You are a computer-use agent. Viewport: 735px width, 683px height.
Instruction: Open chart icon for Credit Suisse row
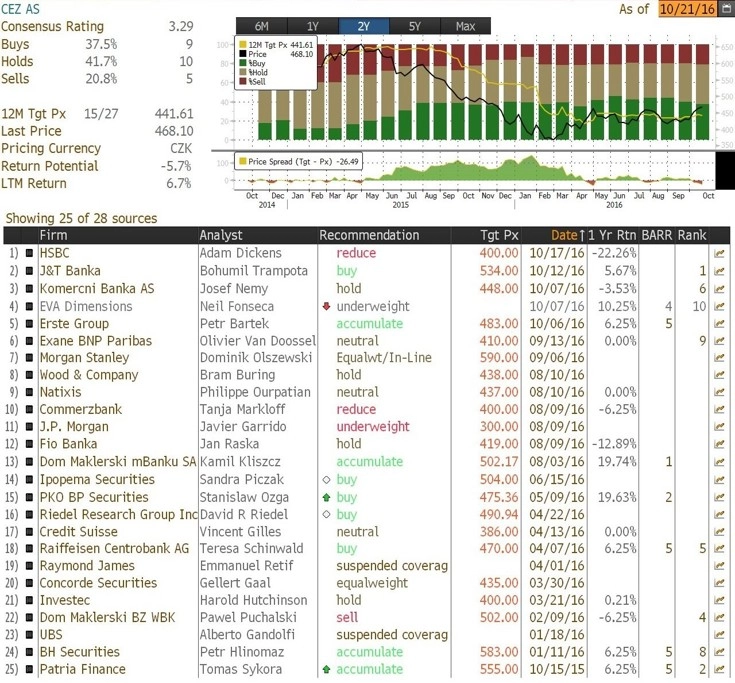tap(718, 532)
